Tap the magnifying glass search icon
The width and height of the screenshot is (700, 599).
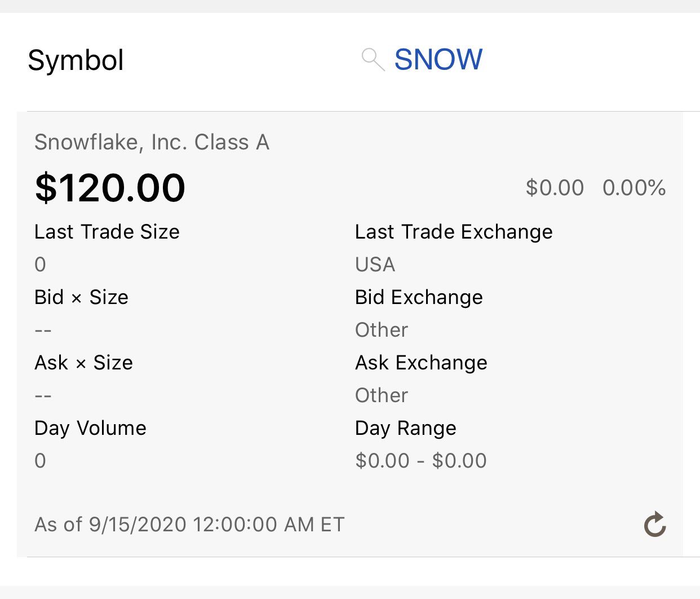coord(373,59)
